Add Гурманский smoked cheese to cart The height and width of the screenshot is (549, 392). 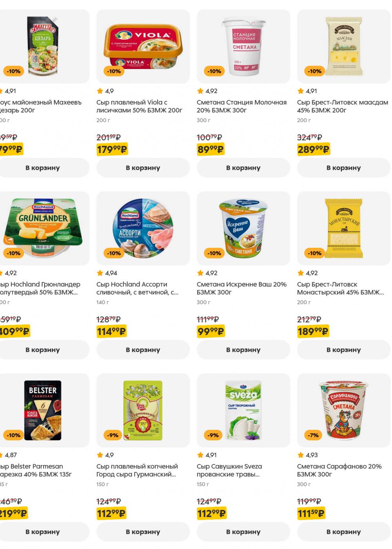(x=143, y=532)
